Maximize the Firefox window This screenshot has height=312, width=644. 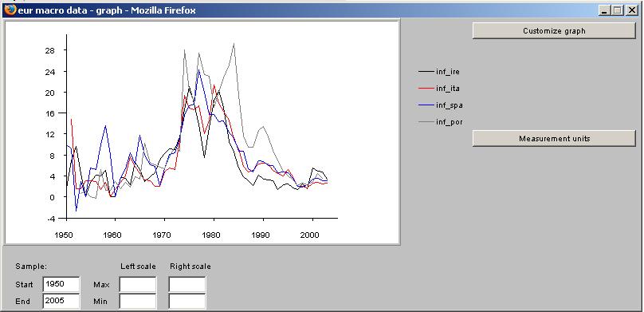tap(618, 10)
